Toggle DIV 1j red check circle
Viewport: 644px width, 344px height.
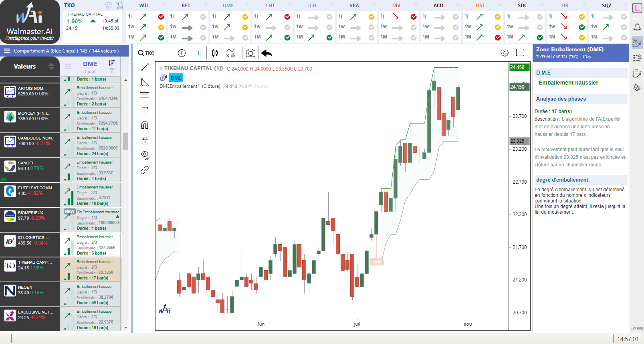tap(414, 17)
